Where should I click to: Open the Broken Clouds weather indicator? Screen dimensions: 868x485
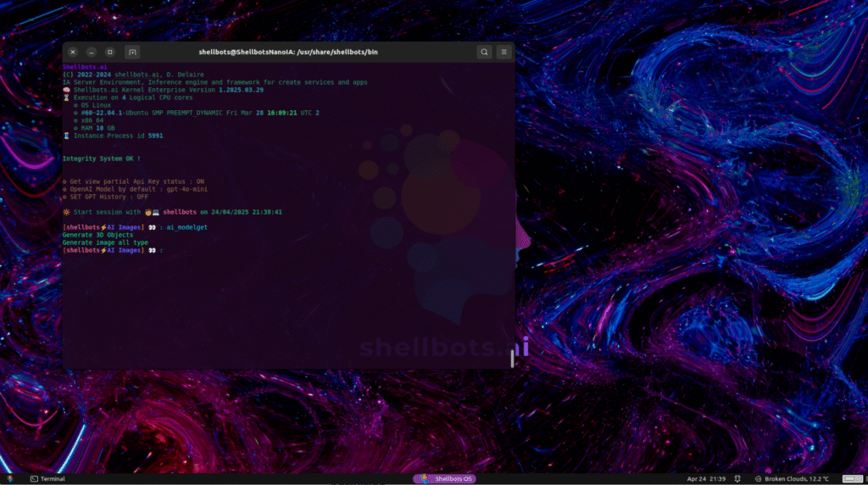tap(792, 478)
